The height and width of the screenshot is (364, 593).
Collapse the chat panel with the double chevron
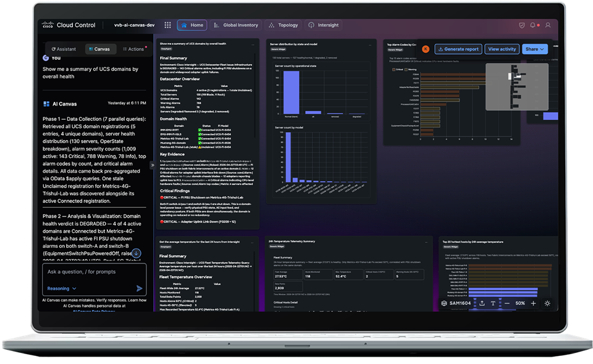point(153,165)
